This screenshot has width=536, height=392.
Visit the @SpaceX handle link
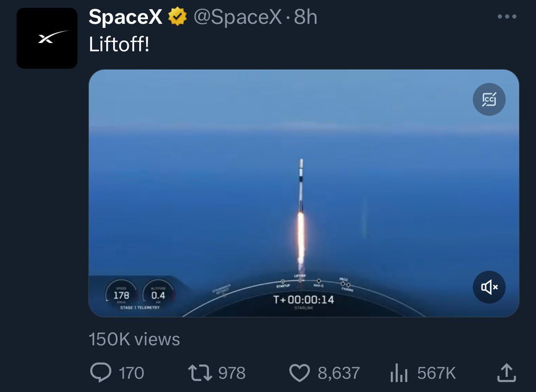238,17
